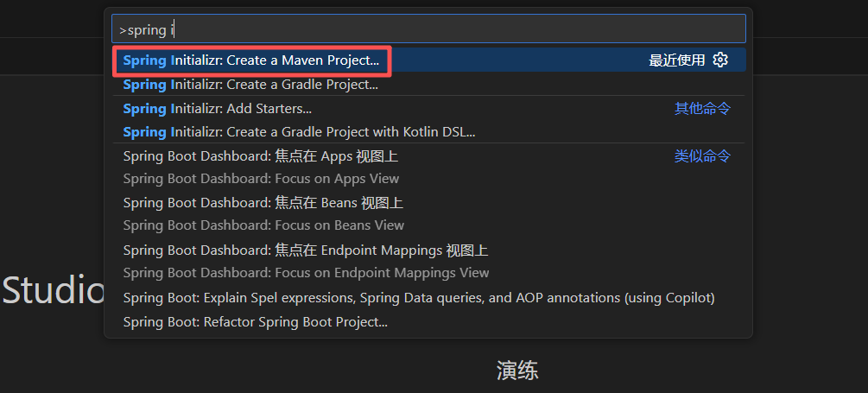This screenshot has height=393, width=868.
Task: Pick Create a Gradle Project with Kotlin DSL
Action: (x=299, y=132)
